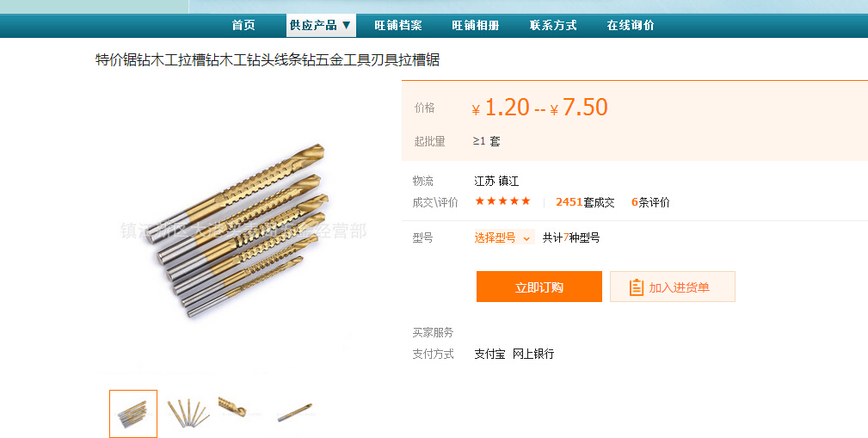868x438 pixels.
Task: Open the 6条评价 reviews link
Action: tap(650, 202)
